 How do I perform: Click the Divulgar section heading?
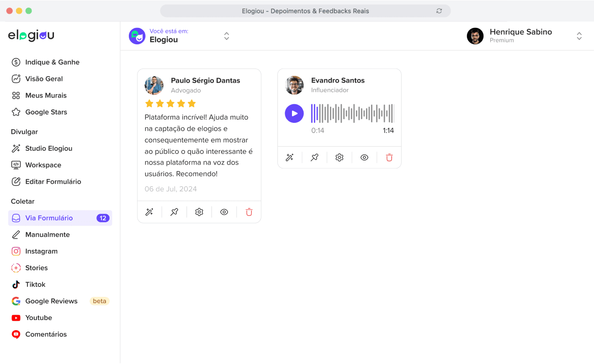[24, 132]
